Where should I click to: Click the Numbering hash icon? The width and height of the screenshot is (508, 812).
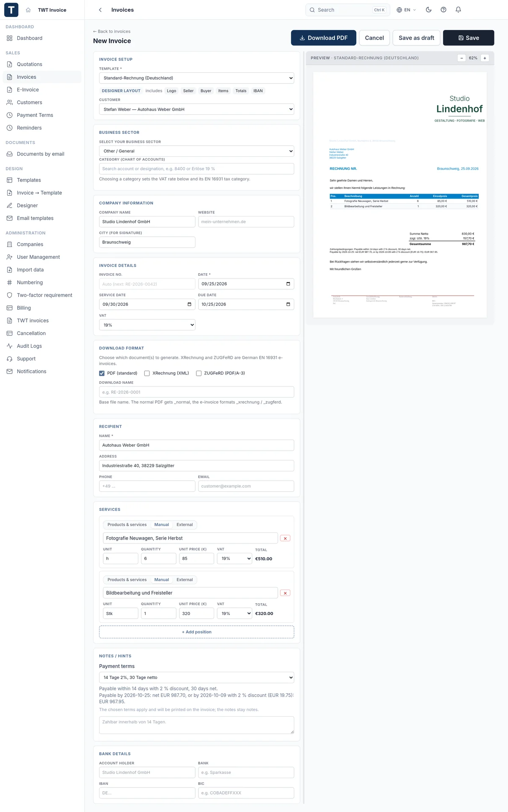click(x=10, y=283)
